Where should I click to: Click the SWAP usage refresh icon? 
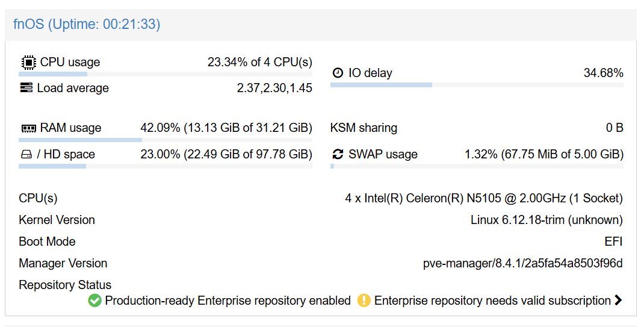[x=338, y=154]
